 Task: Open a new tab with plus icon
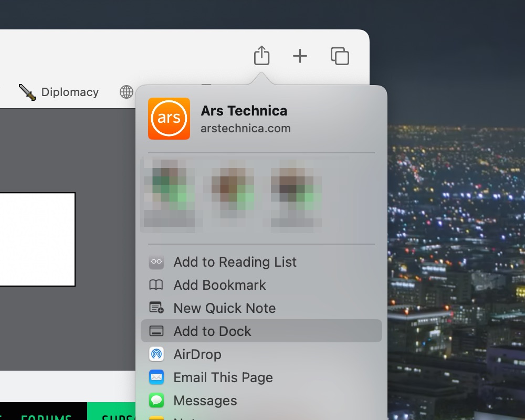coord(300,56)
